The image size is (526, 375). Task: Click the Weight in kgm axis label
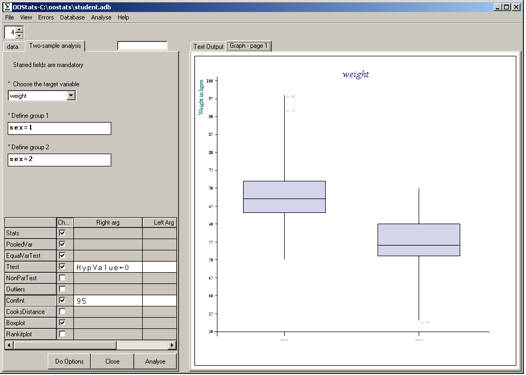click(201, 97)
